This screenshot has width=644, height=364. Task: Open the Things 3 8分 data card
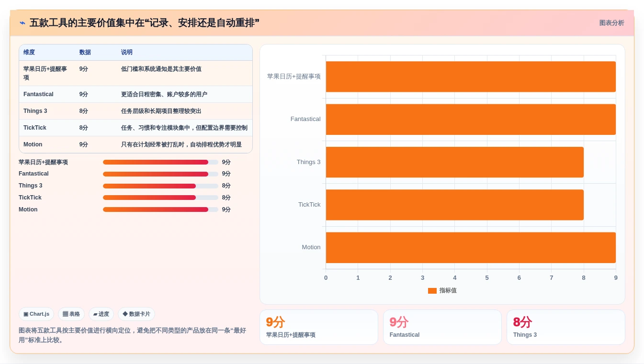[566, 327]
